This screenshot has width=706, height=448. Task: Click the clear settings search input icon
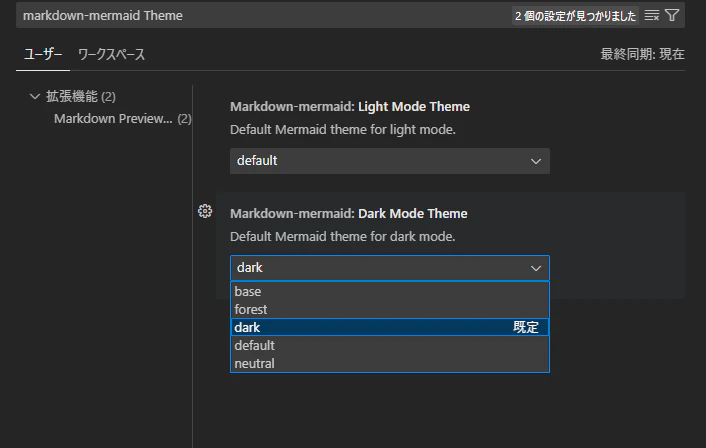[652, 16]
